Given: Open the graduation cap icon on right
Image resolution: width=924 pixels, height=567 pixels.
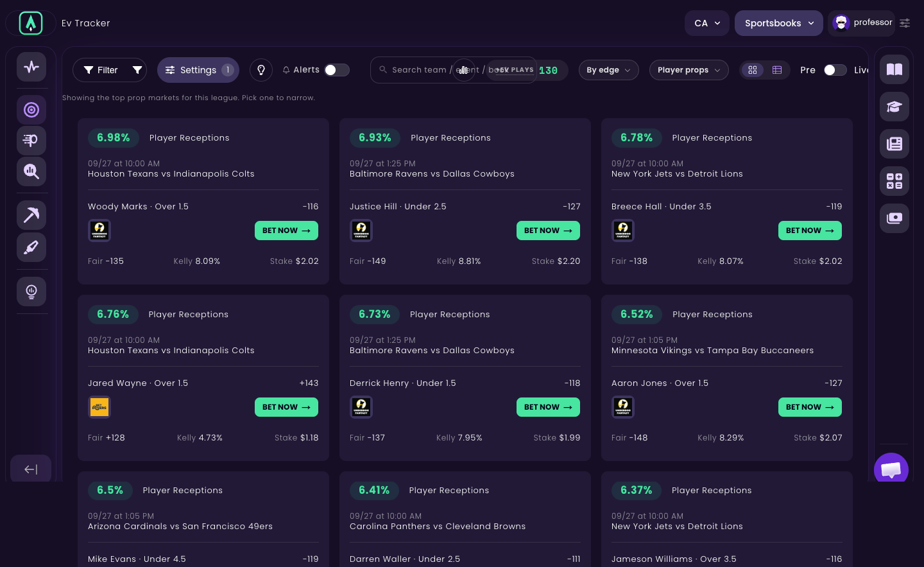Looking at the screenshot, I should 894,107.
